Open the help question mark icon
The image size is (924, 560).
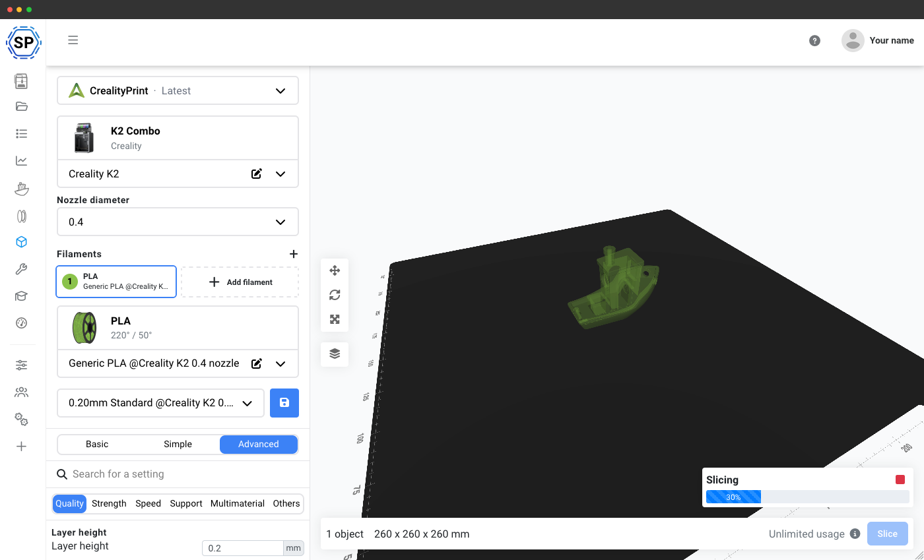[x=814, y=41]
